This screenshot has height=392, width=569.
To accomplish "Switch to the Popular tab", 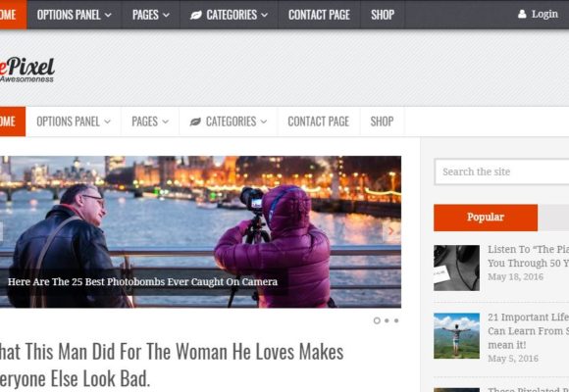I will pos(486,218).
